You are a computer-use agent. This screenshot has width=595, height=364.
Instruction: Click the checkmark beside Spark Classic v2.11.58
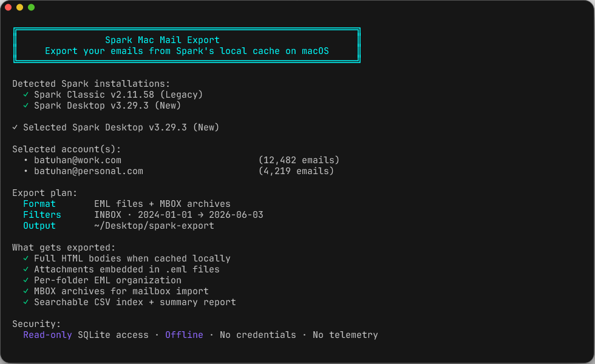pos(25,95)
